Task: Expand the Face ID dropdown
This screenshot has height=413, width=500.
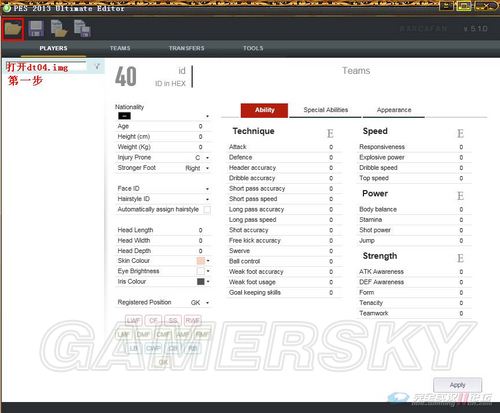Action: pyautogui.click(x=207, y=189)
